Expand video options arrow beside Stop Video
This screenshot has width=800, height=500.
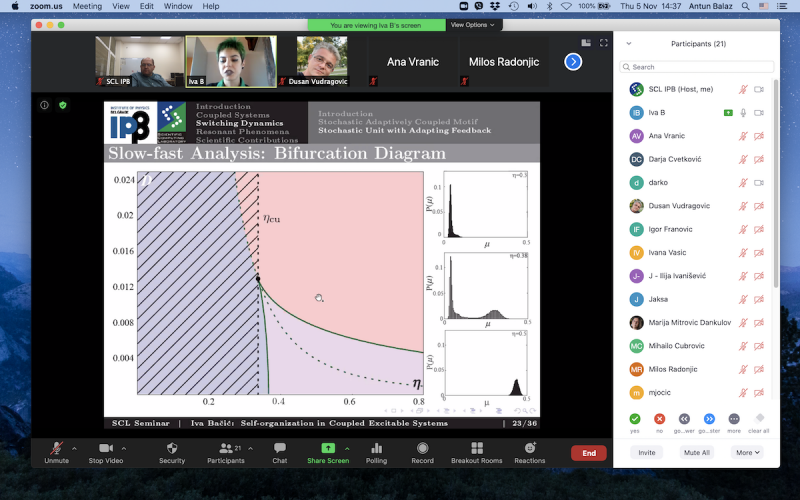(x=130, y=448)
